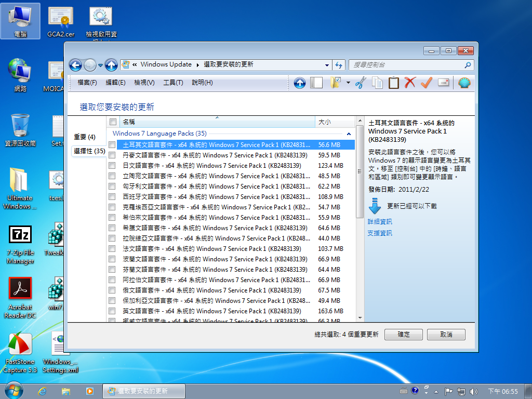Click the refresh icon in address bar
The image size is (532, 399).
[x=339, y=65]
